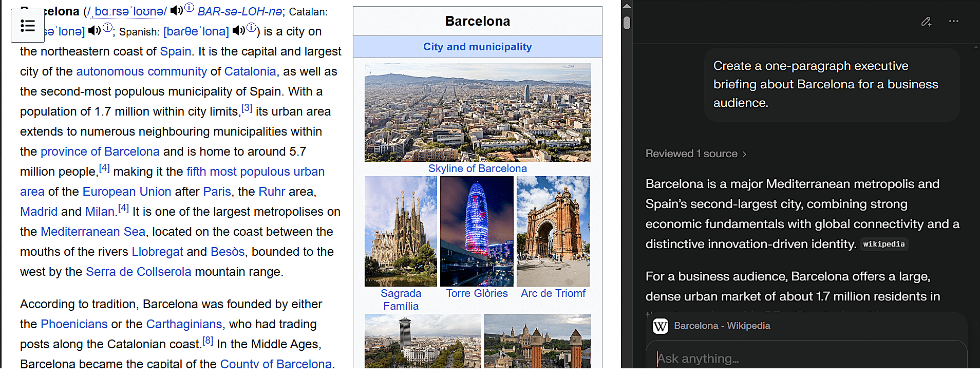The image size is (980, 376).
Task: Play the Spanish pronunciation audio speaker
Action: [x=238, y=30]
